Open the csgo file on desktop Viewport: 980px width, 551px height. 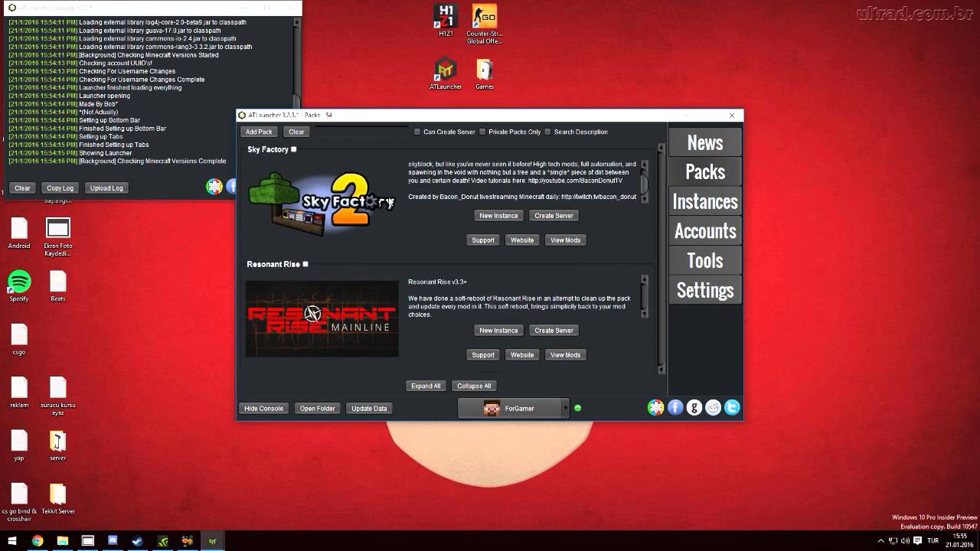pos(19,339)
